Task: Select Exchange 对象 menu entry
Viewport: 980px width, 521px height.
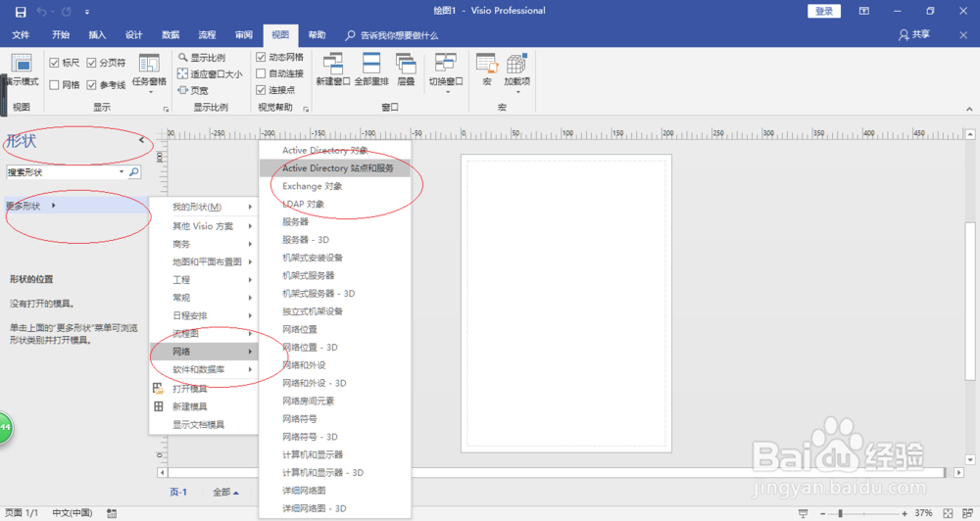Action: (x=335, y=186)
